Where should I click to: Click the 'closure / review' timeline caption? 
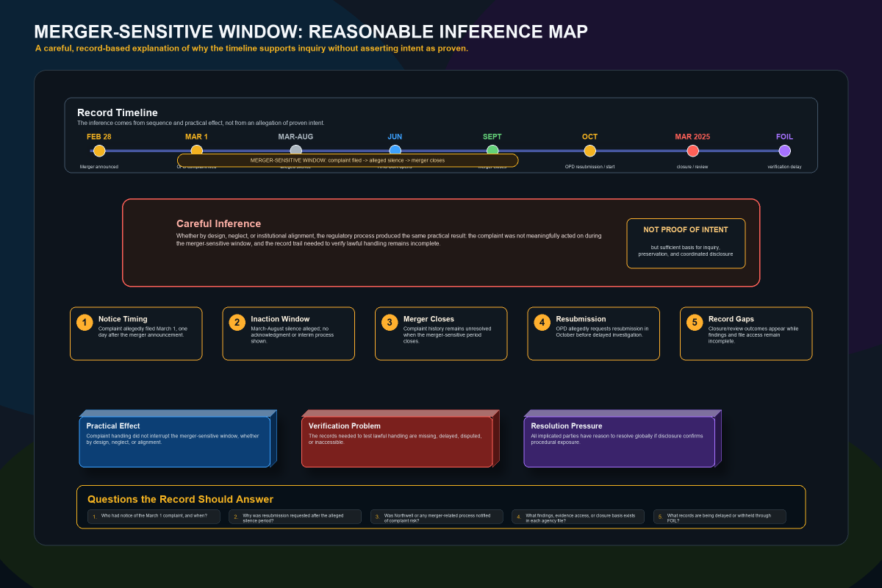click(692, 167)
